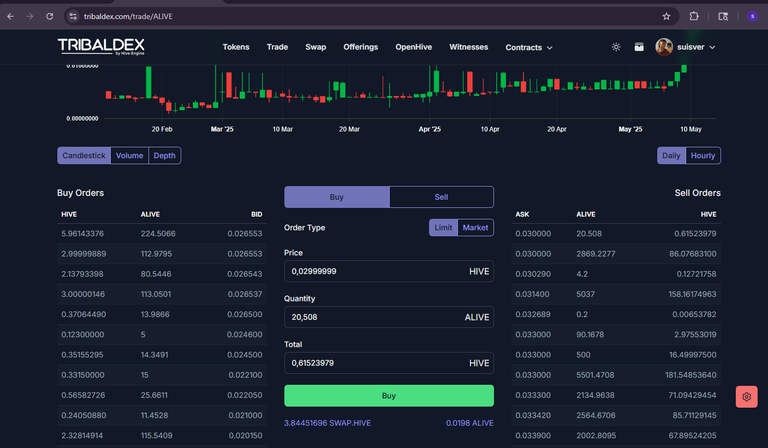Image resolution: width=768 pixels, height=448 pixels.
Task: Click the tall green candle near 20 Feb
Action: pos(148,82)
